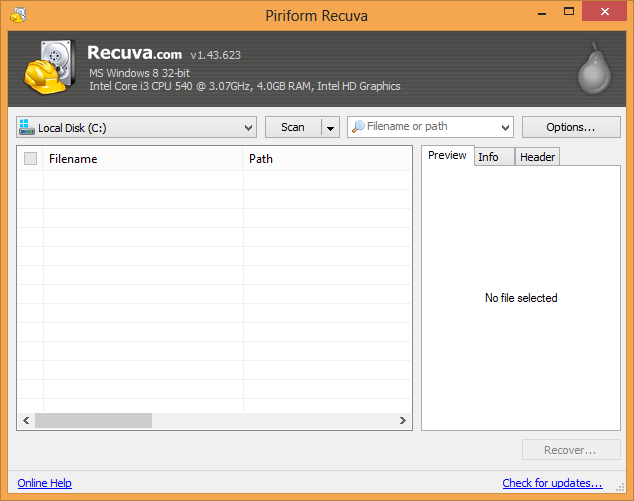The width and height of the screenshot is (634, 501).
Task: Sort by the Path column header
Action: (x=327, y=159)
